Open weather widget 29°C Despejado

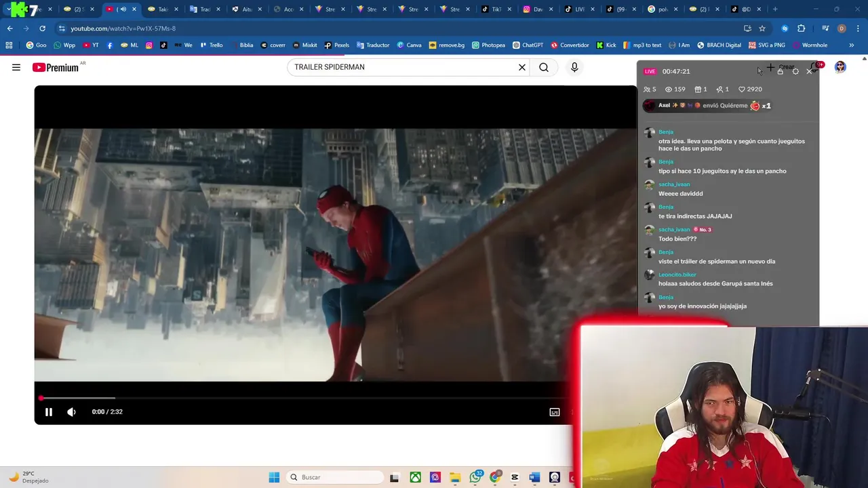[x=28, y=477]
